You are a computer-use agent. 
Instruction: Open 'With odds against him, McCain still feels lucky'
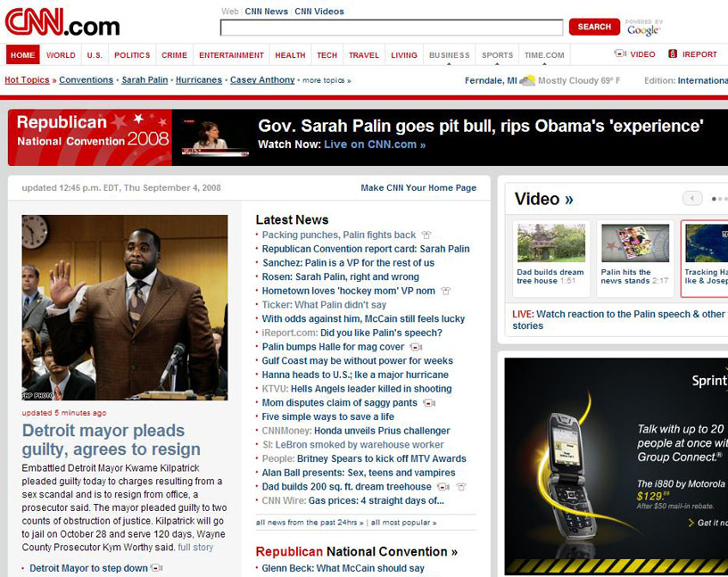point(363,319)
